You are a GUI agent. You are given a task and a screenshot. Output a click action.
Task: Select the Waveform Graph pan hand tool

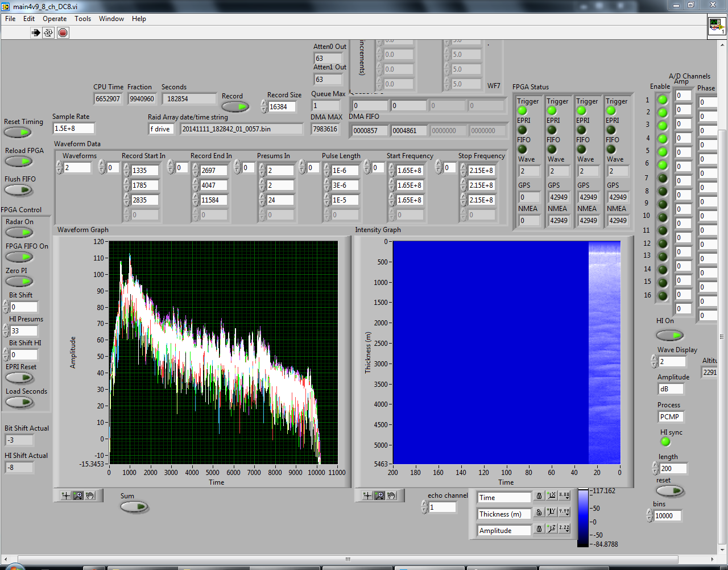click(90, 495)
